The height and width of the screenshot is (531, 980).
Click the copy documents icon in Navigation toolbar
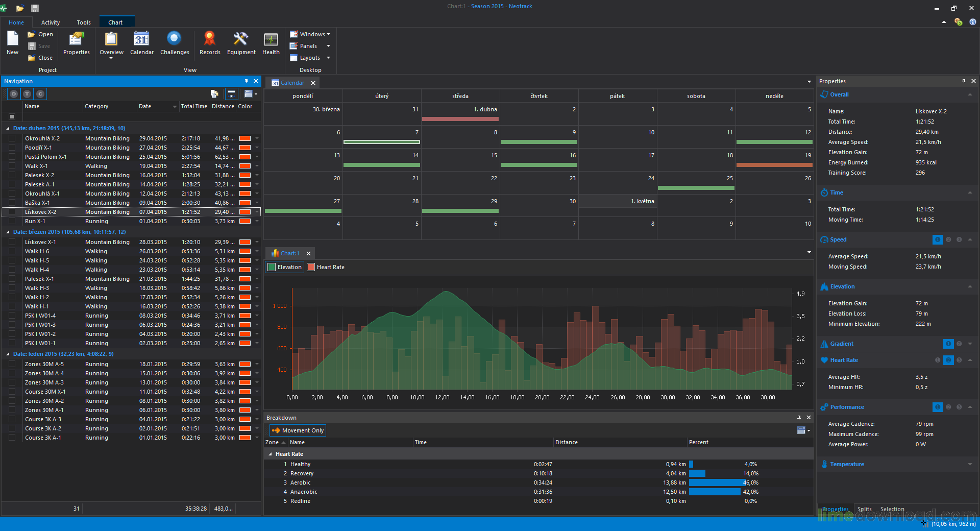pyautogui.click(x=214, y=94)
